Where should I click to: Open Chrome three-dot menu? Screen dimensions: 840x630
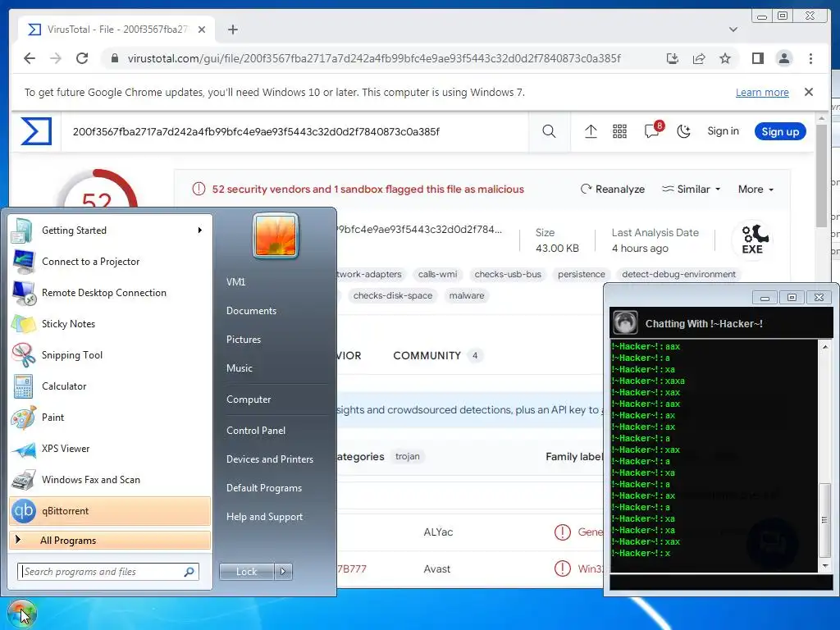pos(810,58)
